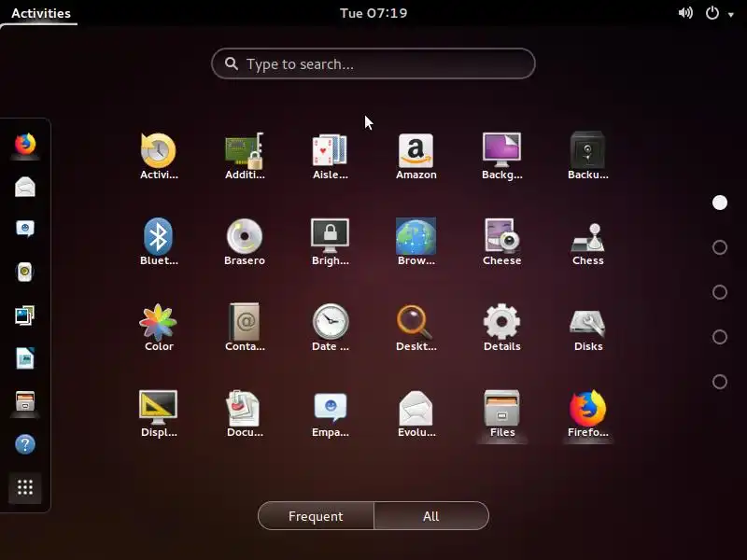Open Empathy chat from the dash

click(25, 229)
